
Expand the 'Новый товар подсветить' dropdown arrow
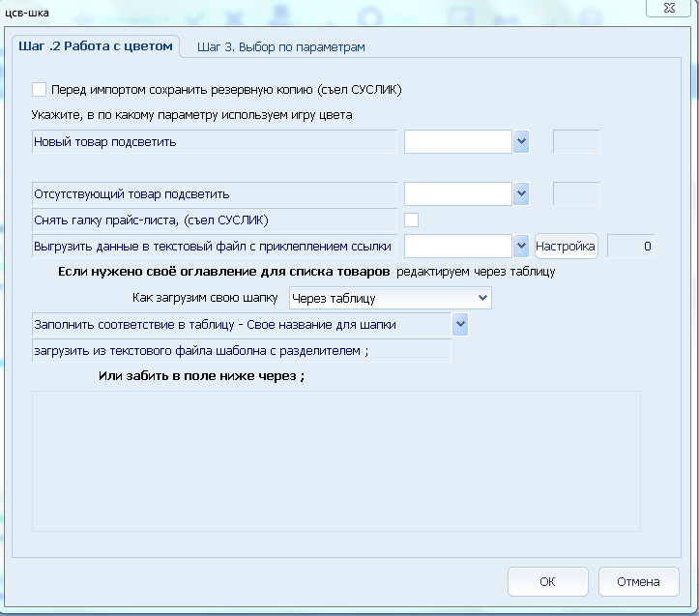[522, 142]
